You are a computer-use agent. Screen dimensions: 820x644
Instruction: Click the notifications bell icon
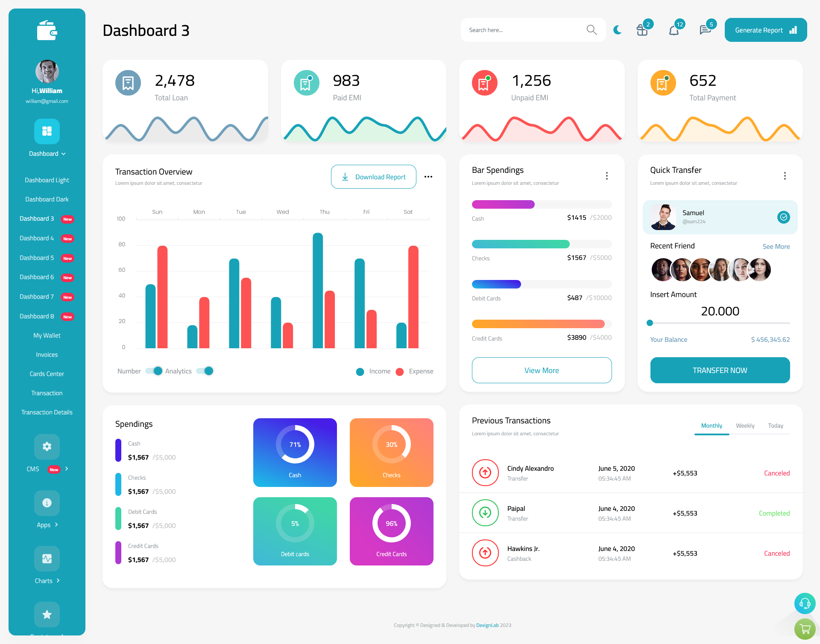[674, 29]
